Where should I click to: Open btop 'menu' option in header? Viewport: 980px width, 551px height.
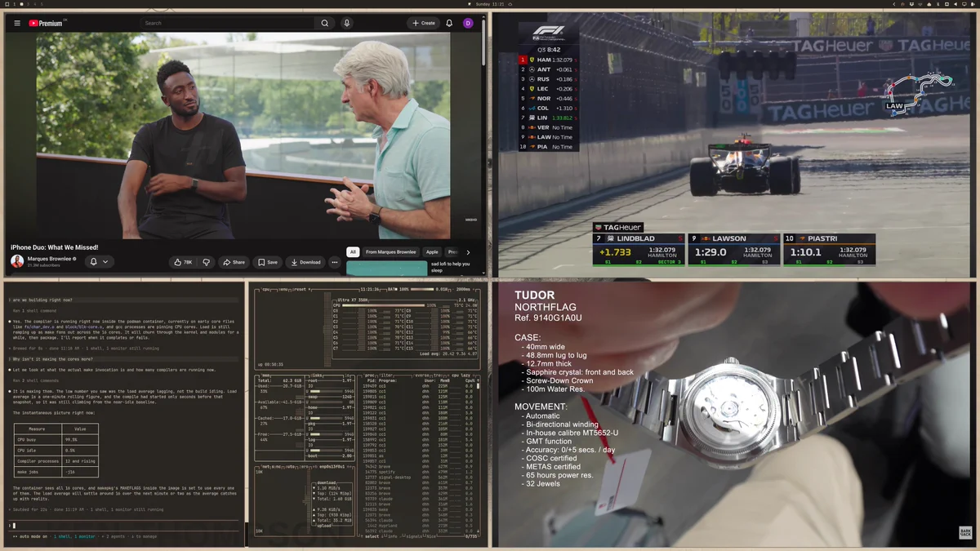[x=283, y=290]
